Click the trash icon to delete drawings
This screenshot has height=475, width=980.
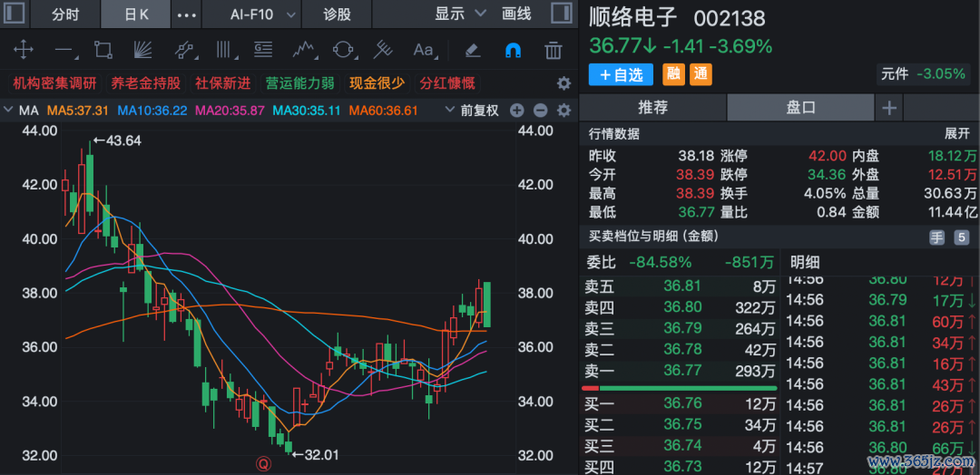click(x=554, y=50)
